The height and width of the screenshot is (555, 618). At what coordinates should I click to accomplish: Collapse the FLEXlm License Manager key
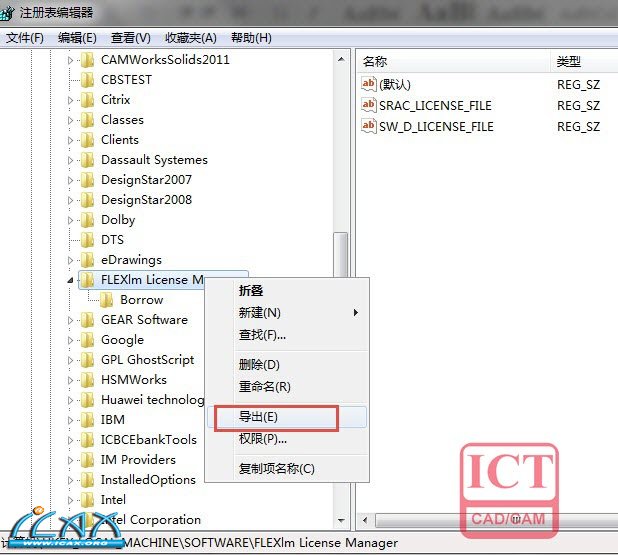[x=70, y=280]
